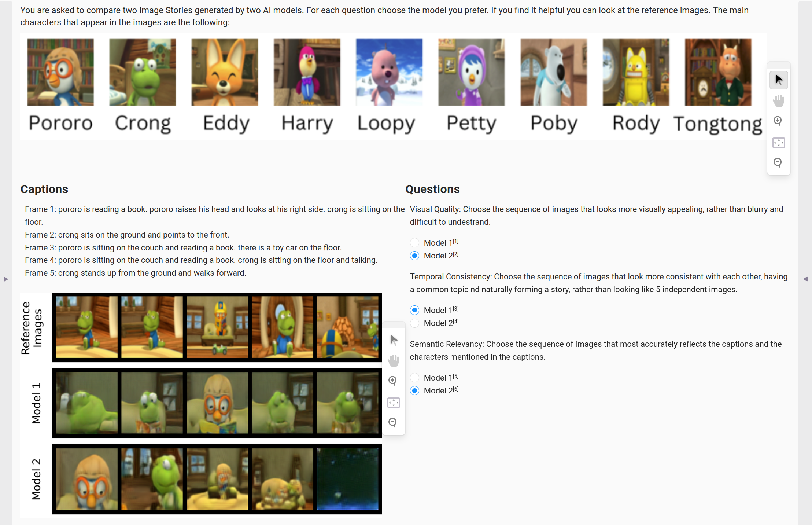The image size is (812, 525).
Task: Click the Pororo character thumbnail
Action: pos(60,72)
